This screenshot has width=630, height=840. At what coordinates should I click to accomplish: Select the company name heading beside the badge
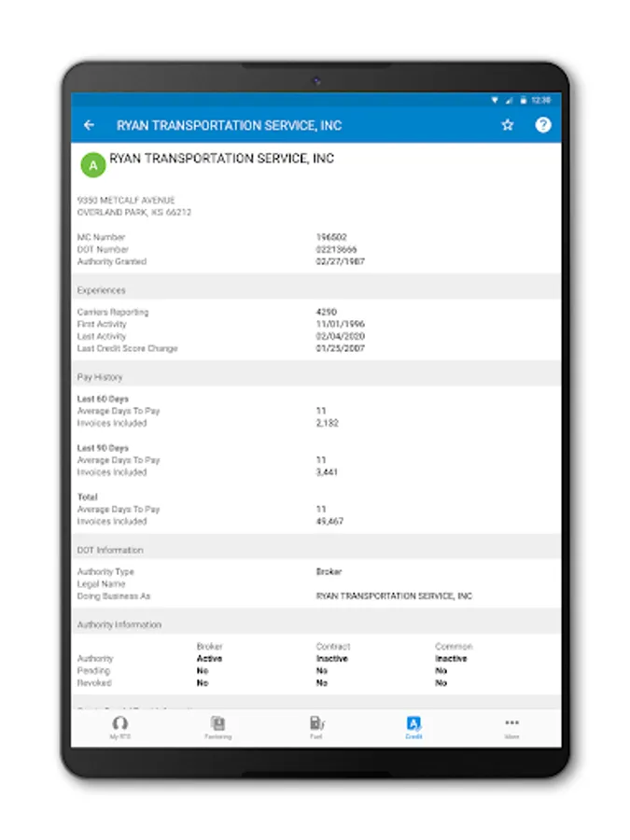point(222,159)
